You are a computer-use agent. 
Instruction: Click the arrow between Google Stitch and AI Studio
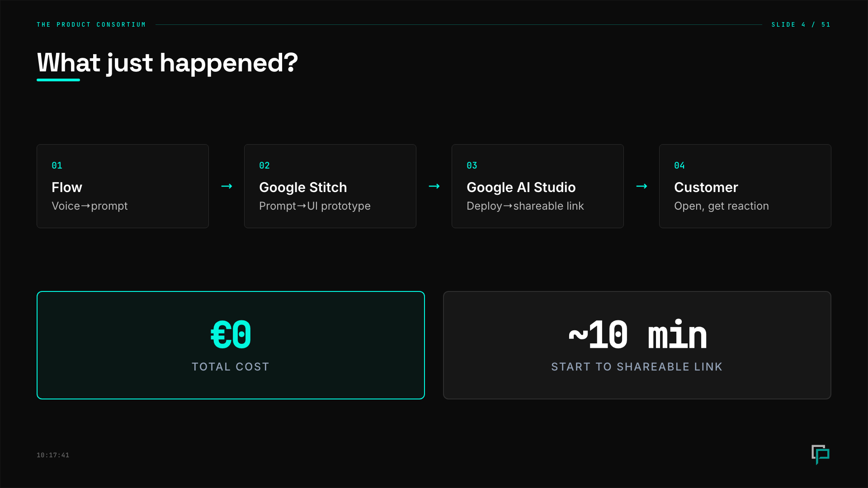pyautogui.click(x=434, y=186)
